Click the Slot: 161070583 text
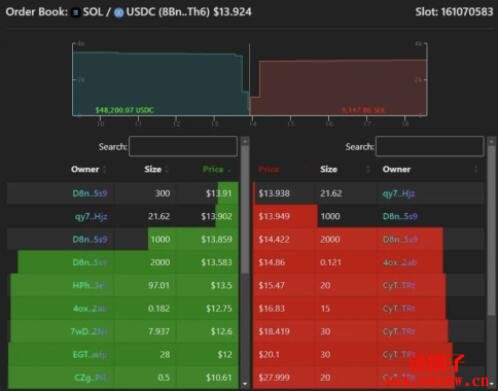The width and height of the screenshot is (498, 391). coord(454,12)
